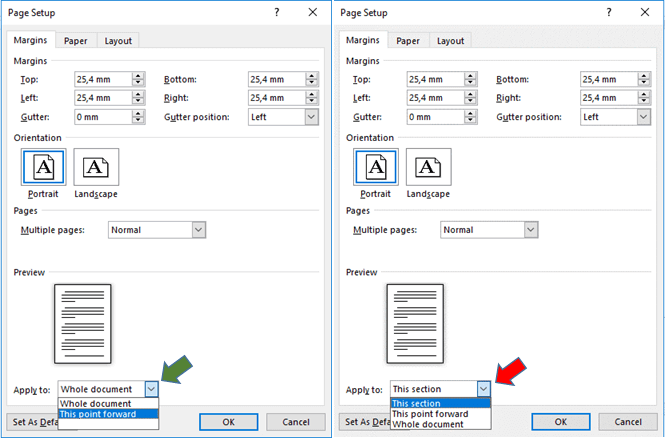
Task: Select Portrait orientation in right dialog
Action: 376,167
